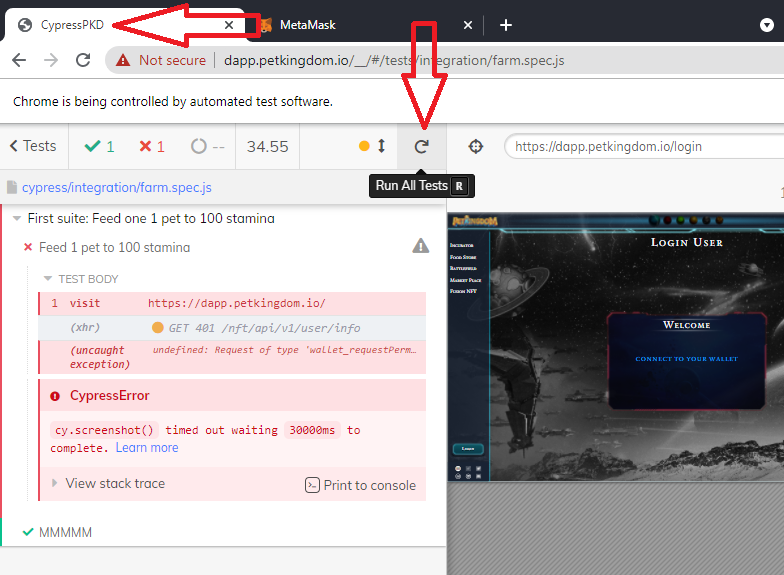Open Market Place in the app sidebar

466,280
